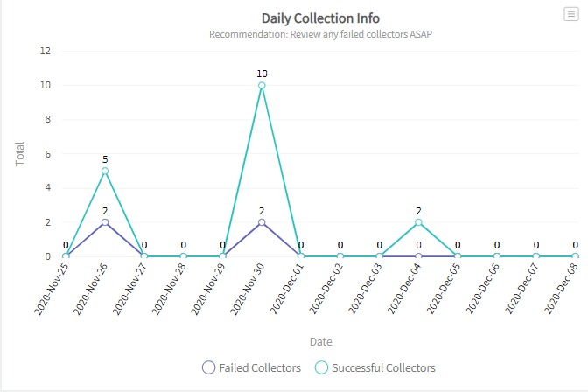Click Successful Collectors point on 2020-Dec-04

coord(418,222)
